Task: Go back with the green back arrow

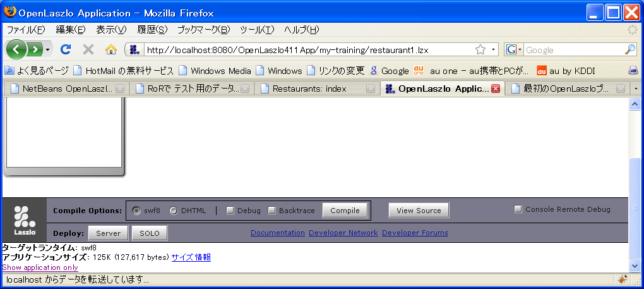Action: (x=16, y=50)
